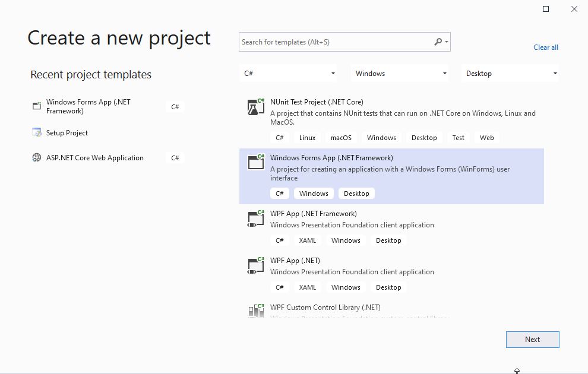Open the search options dropdown arrow
The image size is (588, 374).
tap(446, 42)
